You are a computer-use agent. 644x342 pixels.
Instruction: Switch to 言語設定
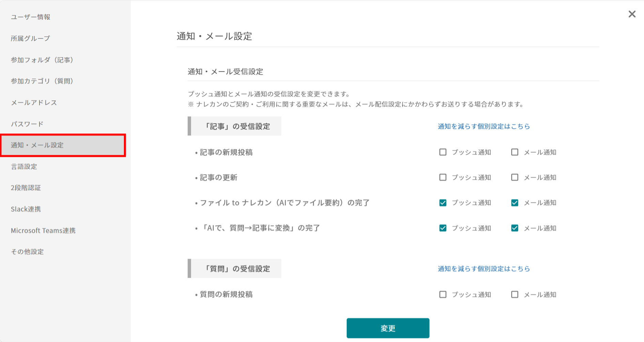[x=25, y=166]
